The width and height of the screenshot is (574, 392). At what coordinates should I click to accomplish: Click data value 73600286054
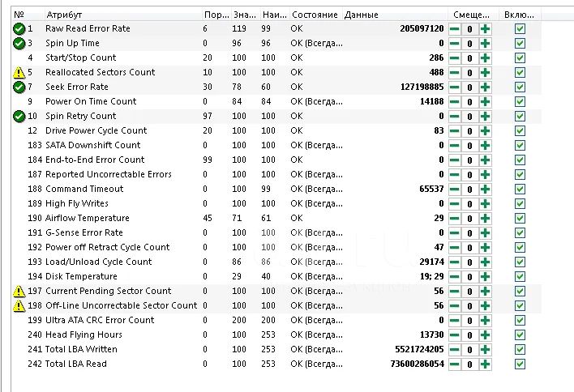coord(418,364)
